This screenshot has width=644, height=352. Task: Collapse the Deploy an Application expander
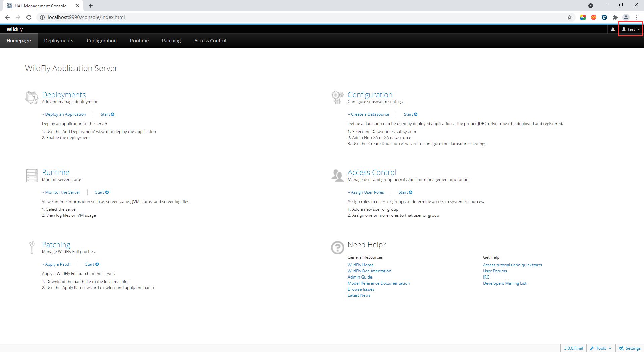coord(64,114)
